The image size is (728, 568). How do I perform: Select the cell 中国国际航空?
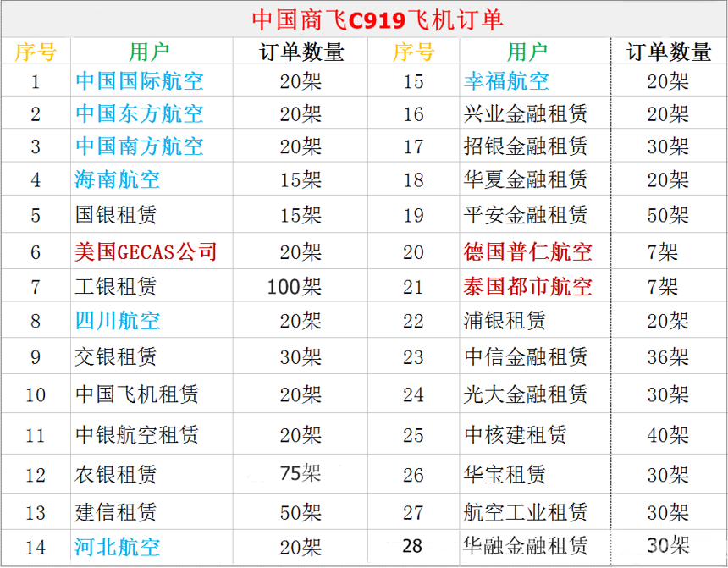(x=152, y=80)
